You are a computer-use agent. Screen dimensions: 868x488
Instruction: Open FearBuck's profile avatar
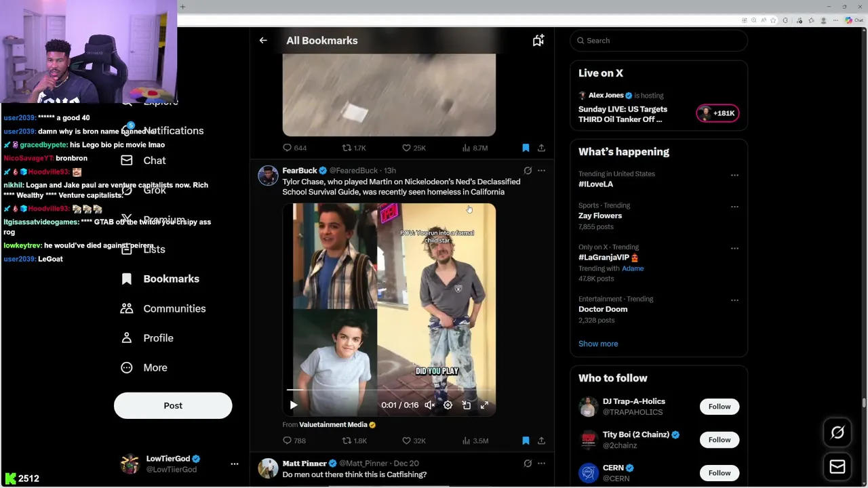(x=268, y=176)
